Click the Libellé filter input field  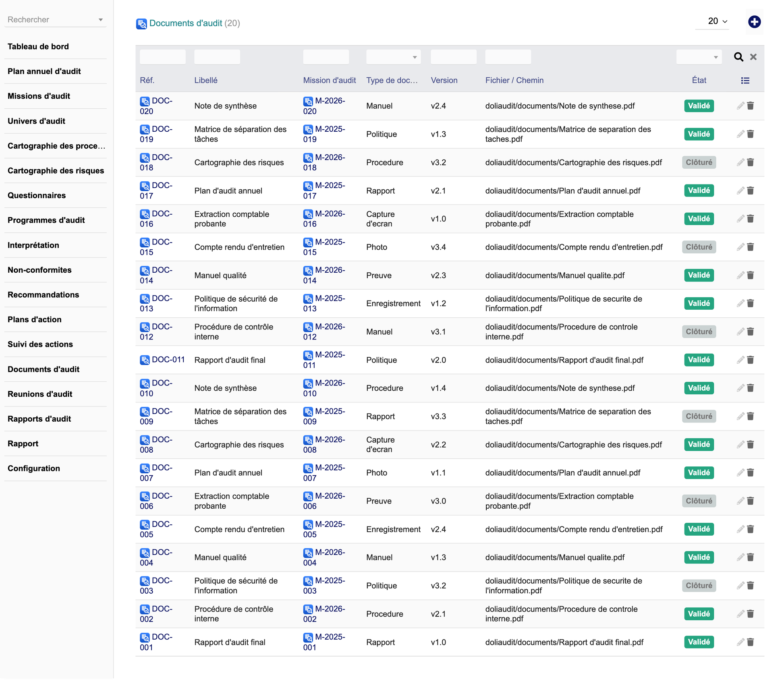[217, 57]
